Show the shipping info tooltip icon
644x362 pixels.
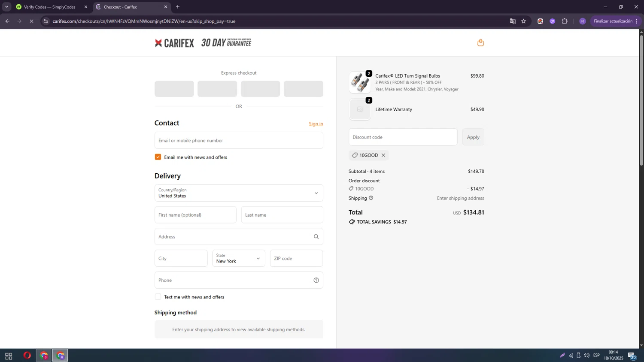pos(371,198)
